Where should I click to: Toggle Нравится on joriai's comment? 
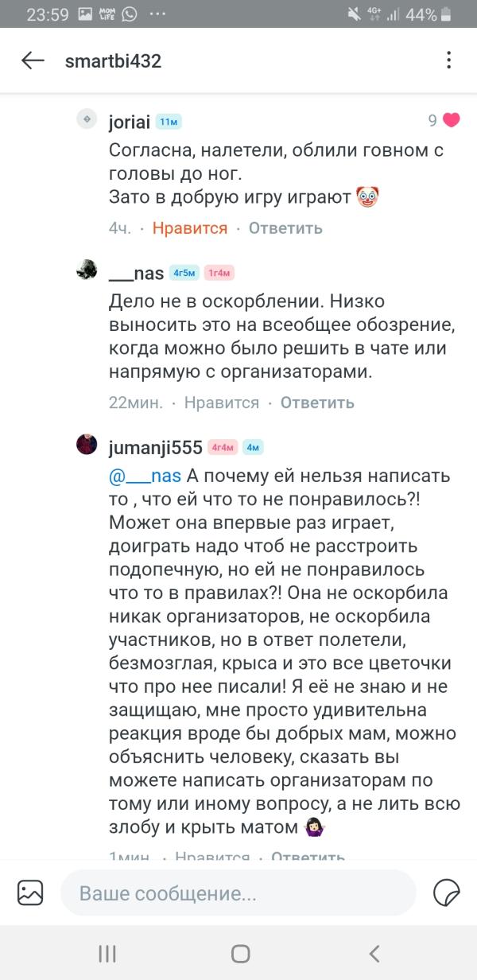coord(190,228)
